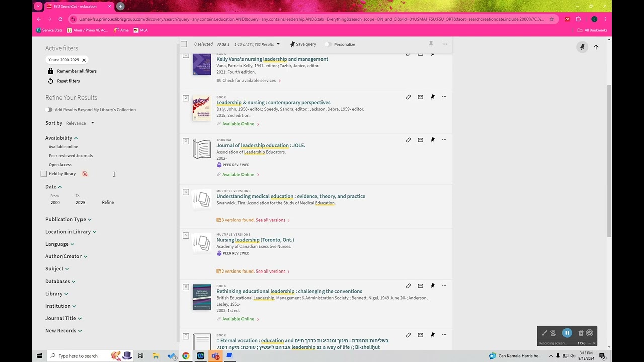Open favorites pin icon at page top right
Screen dimensions: 644x362
(x=582, y=47)
